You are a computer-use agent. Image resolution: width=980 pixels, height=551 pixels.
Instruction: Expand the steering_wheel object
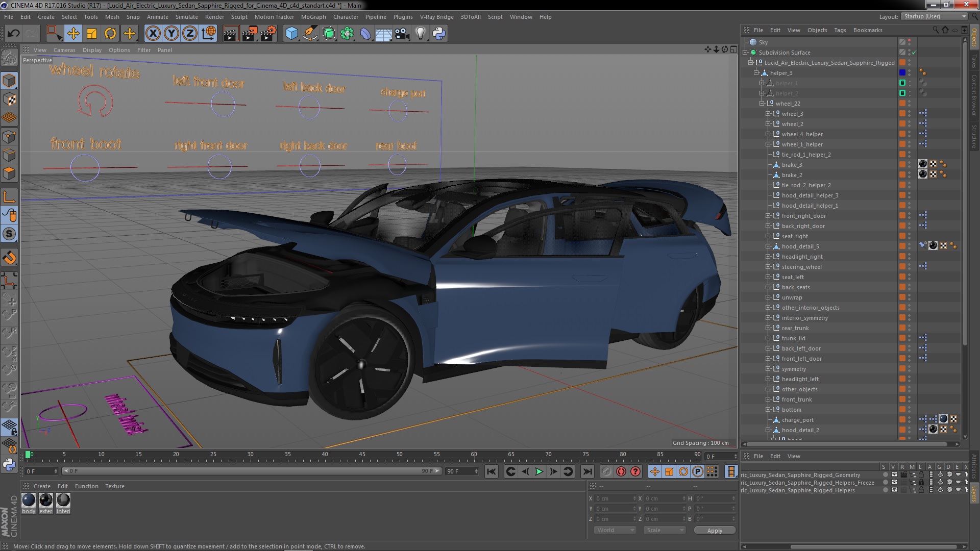click(x=768, y=267)
